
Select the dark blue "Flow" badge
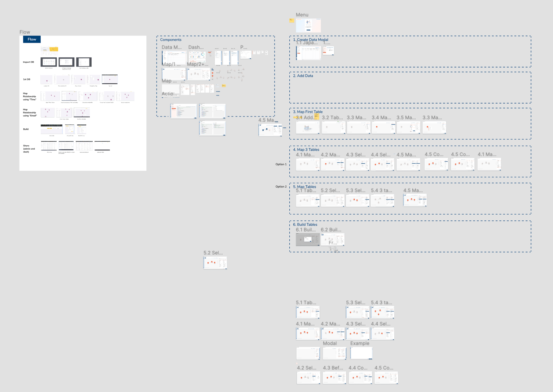tap(32, 39)
